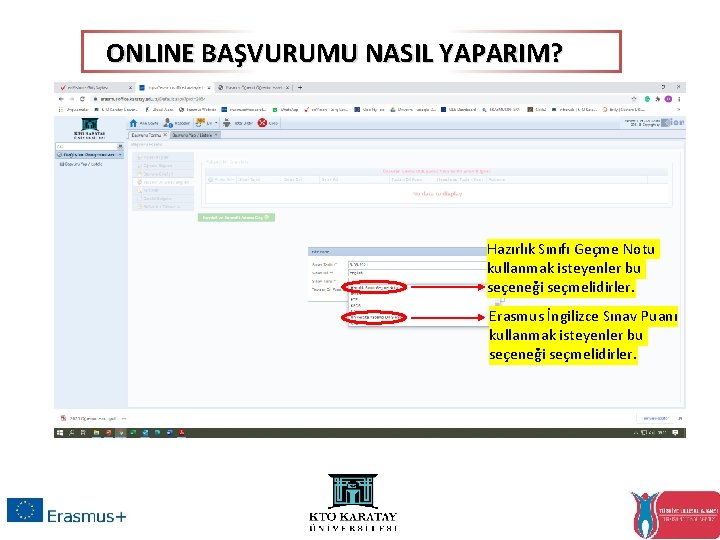Open the extensions puzzle icon in Chrome
This screenshot has height=540, width=720.
658,99
